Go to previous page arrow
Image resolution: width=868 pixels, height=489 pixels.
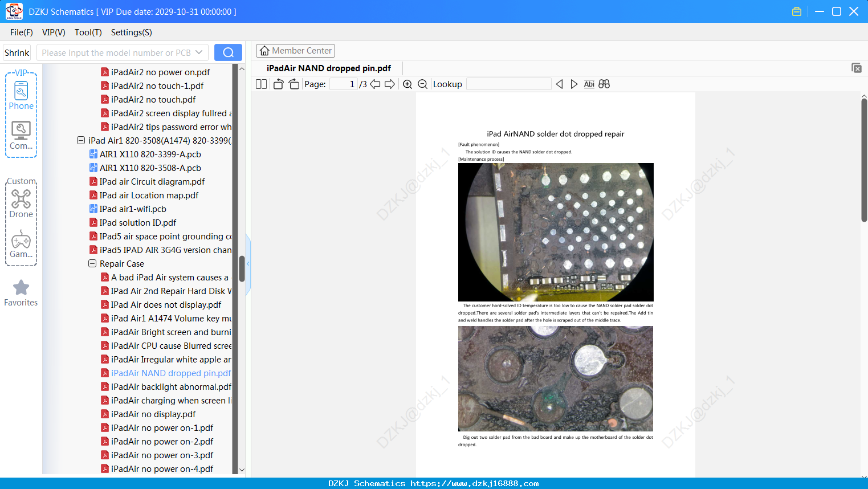click(x=375, y=84)
